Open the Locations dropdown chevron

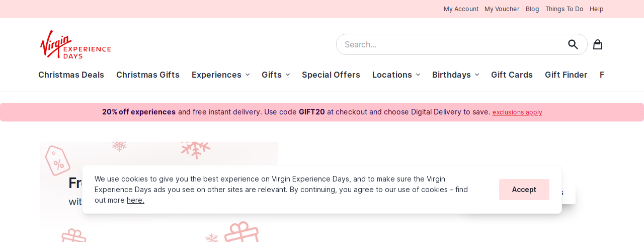[418, 75]
